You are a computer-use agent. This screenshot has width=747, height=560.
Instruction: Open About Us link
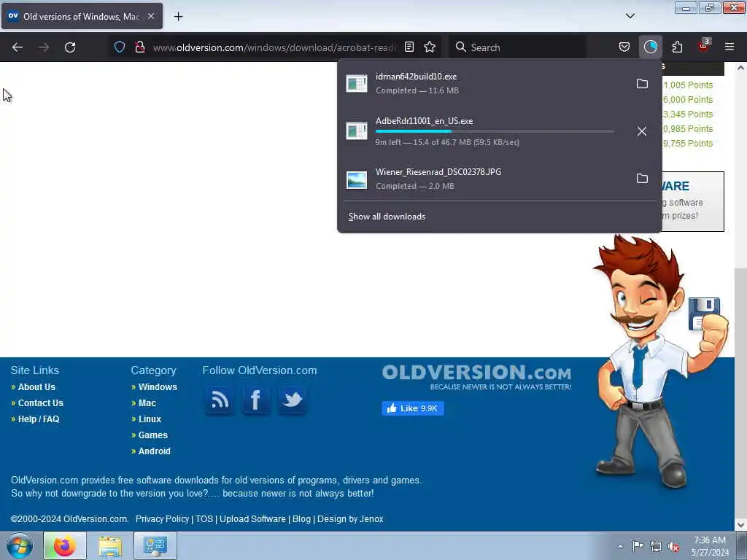point(36,387)
